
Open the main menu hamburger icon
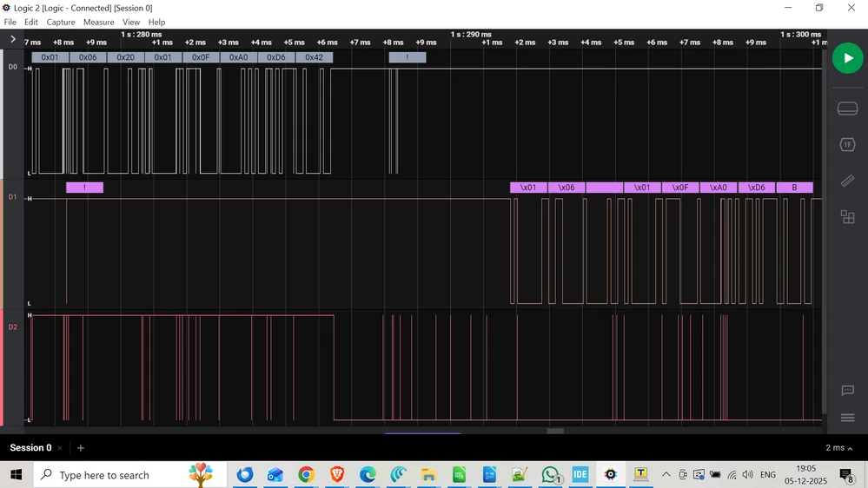847,418
